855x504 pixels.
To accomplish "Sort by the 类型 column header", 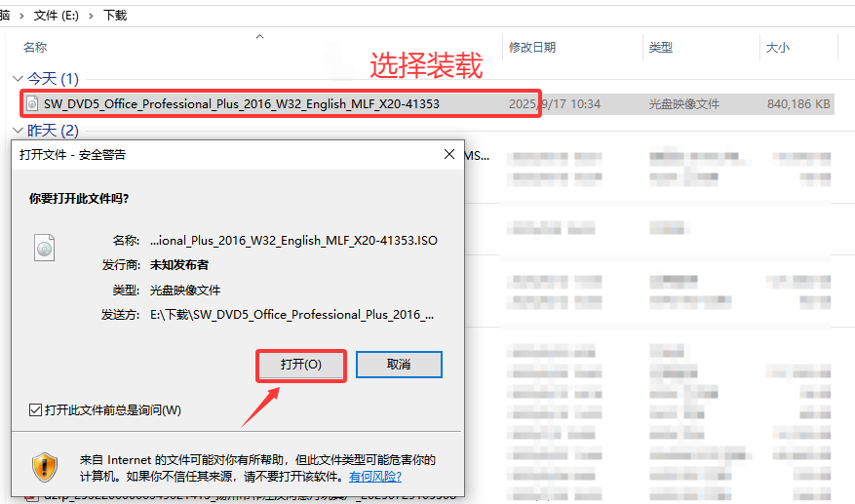I will [660, 48].
